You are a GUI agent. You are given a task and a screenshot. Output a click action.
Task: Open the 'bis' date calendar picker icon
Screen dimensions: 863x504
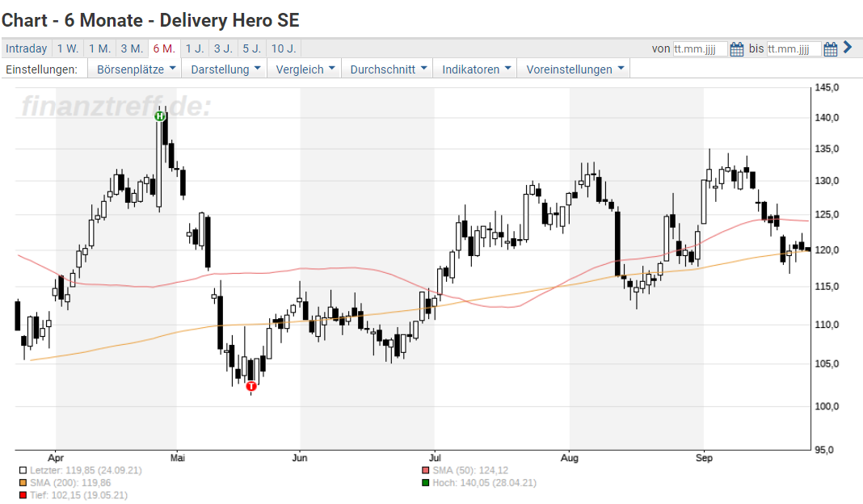pyautogui.click(x=830, y=49)
